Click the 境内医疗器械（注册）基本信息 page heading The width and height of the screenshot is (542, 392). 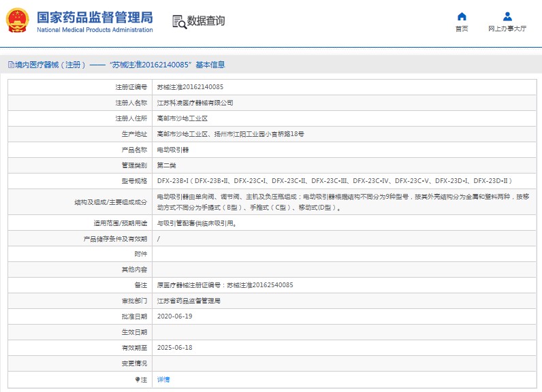pyautogui.click(x=116, y=65)
